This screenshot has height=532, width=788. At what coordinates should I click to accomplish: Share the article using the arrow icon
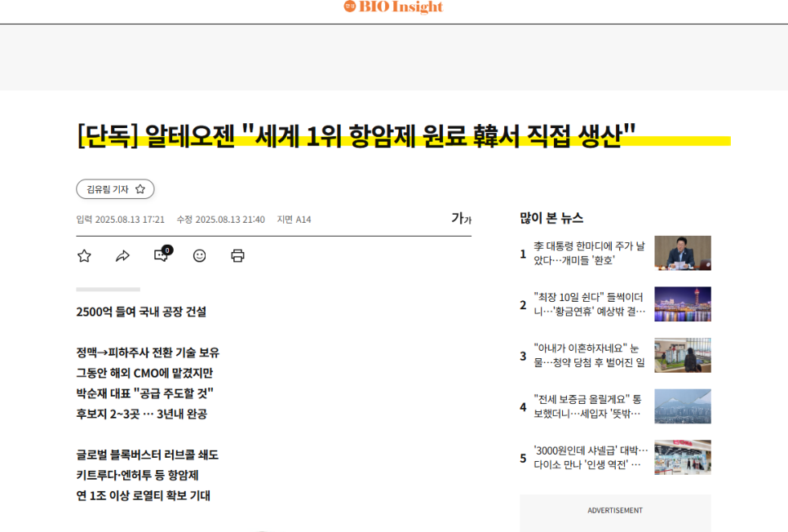pos(122,256)
